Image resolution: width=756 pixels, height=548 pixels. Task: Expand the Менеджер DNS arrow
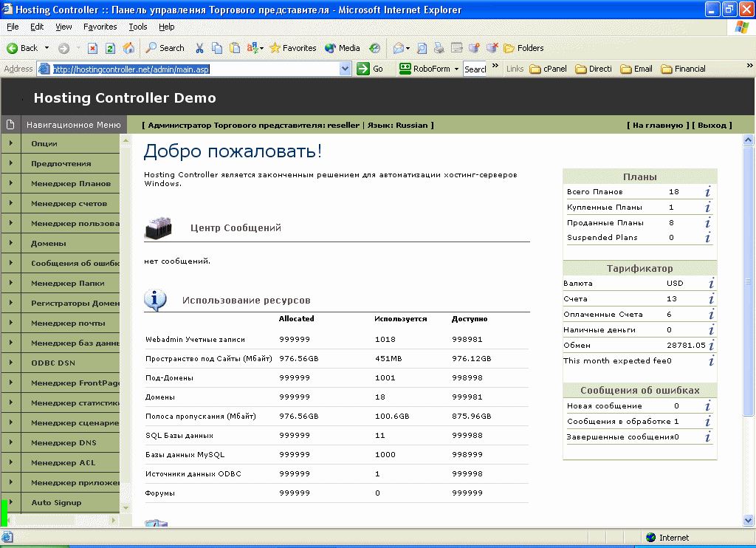point(10,442)
